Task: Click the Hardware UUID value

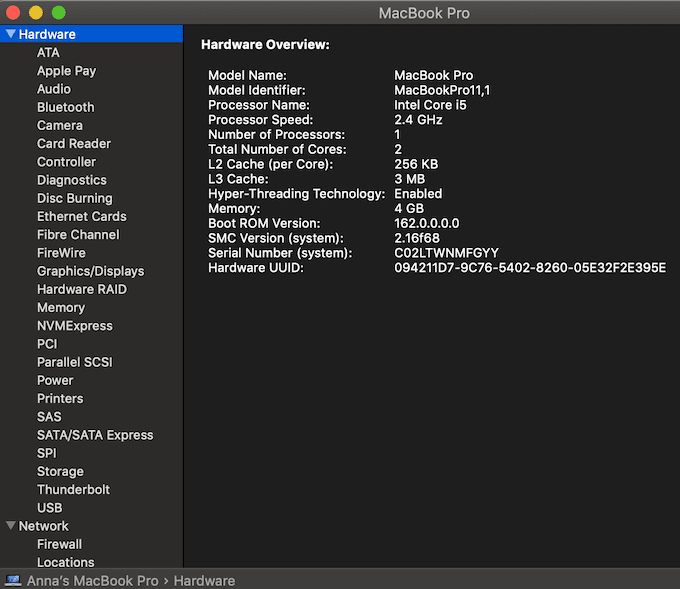Action: click(529, 268)
